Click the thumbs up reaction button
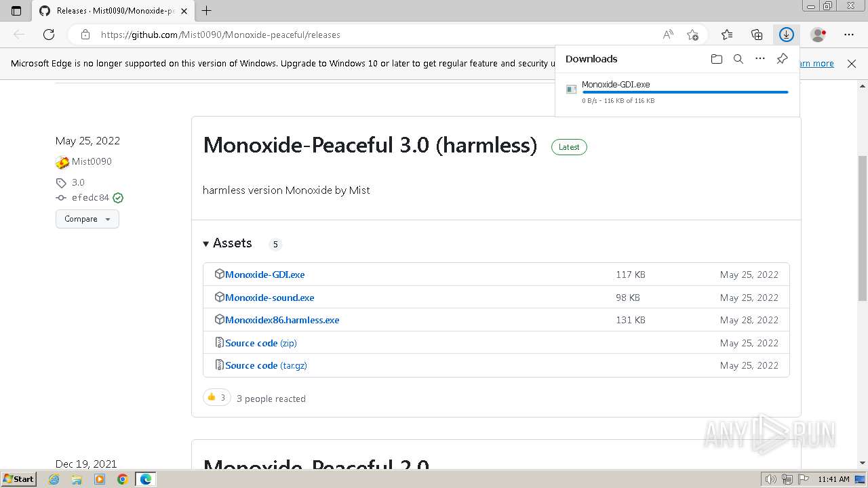This screenshot has width=868, height=488. pyautogui.click(x=216, y=397)
